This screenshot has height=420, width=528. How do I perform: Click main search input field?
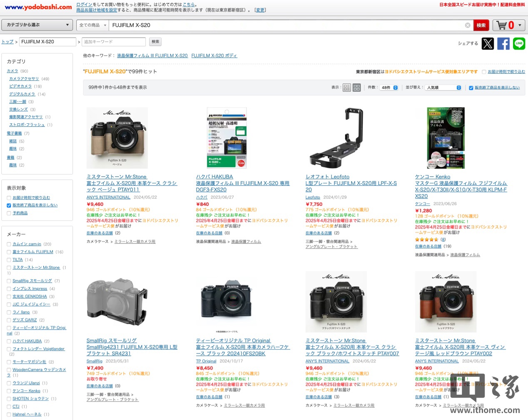coord(287,25)
